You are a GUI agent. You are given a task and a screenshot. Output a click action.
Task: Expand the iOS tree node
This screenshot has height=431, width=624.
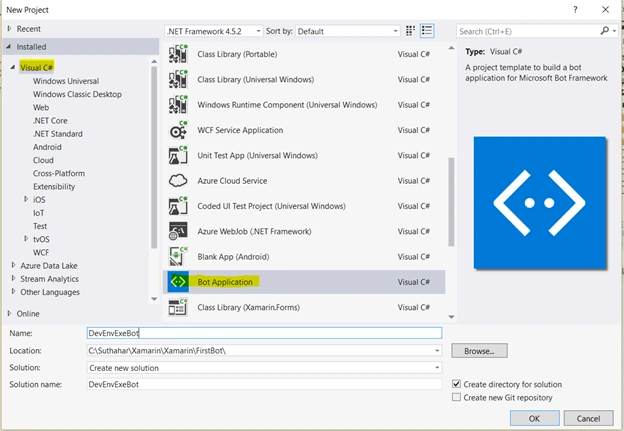click(26, 199)
